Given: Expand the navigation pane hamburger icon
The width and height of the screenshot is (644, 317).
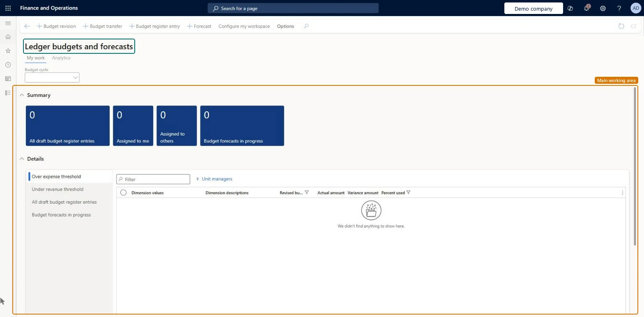Looking at the screenshot, I should pos(8,23).
